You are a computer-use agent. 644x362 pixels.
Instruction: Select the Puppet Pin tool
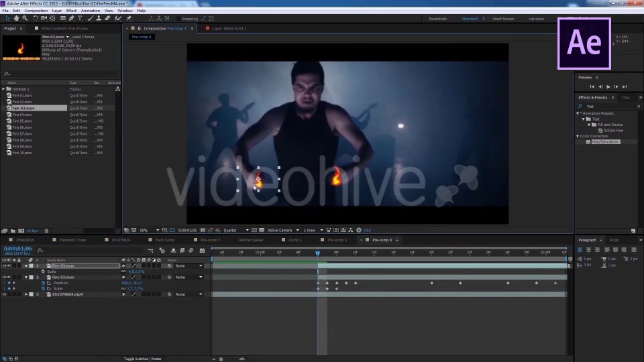[129, 19]
